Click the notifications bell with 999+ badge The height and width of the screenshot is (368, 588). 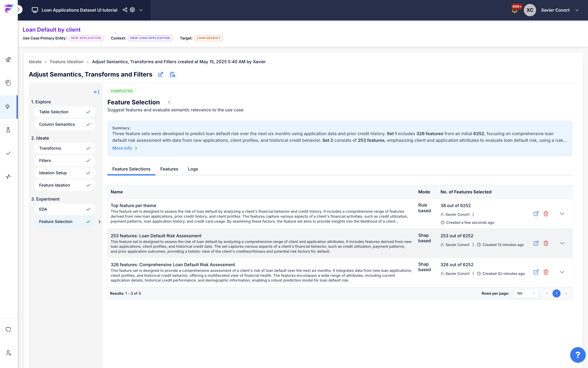click(515, 10)
